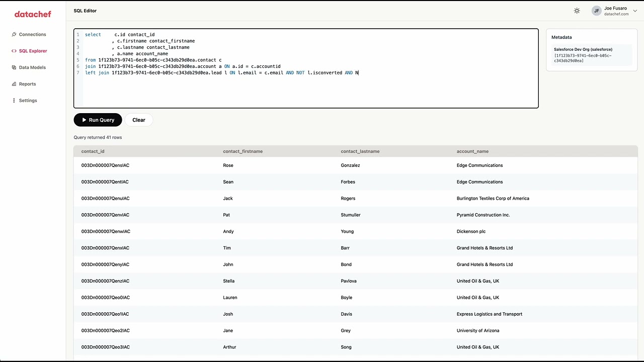Click Express Logistics and Transport cell

[x=490, y=314]
